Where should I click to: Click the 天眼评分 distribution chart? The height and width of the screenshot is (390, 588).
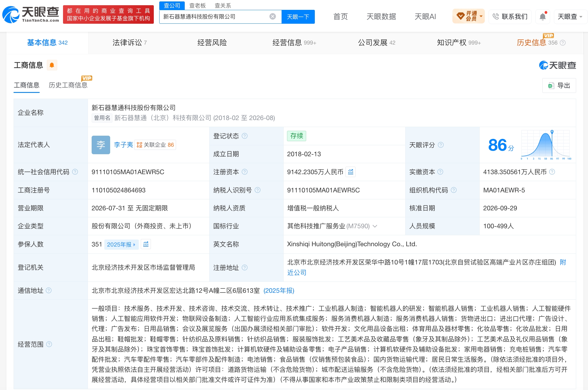(x=546, y=145)
